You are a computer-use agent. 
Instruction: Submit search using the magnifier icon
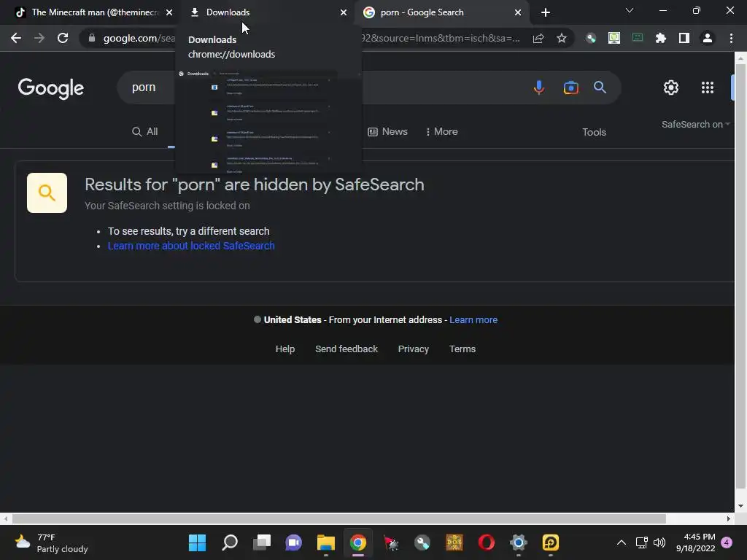(600, 87)
